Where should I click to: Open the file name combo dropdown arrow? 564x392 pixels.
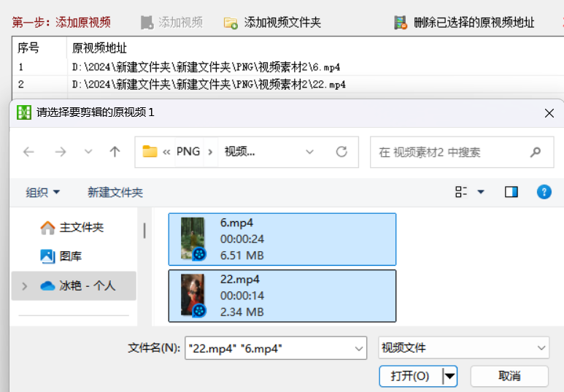359,348
